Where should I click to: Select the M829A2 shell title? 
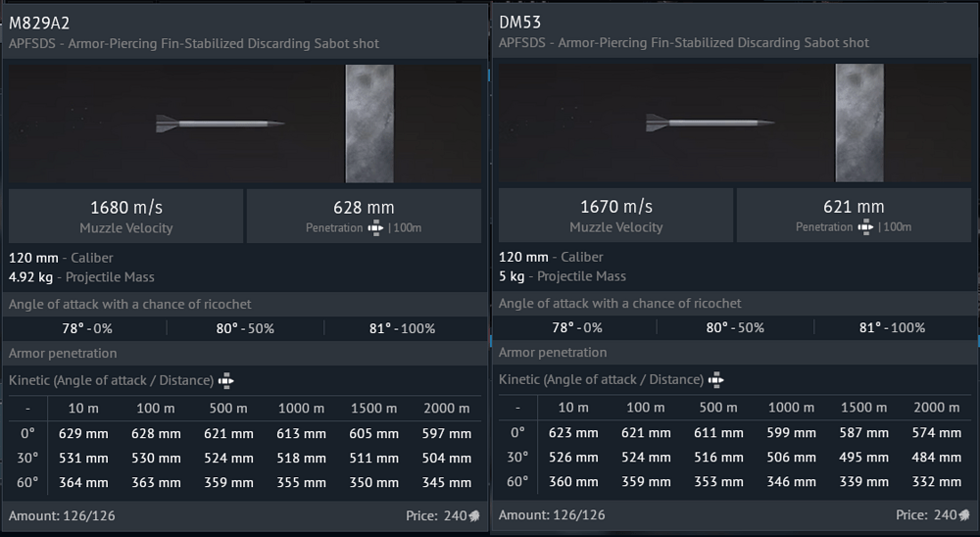(39, 22)
